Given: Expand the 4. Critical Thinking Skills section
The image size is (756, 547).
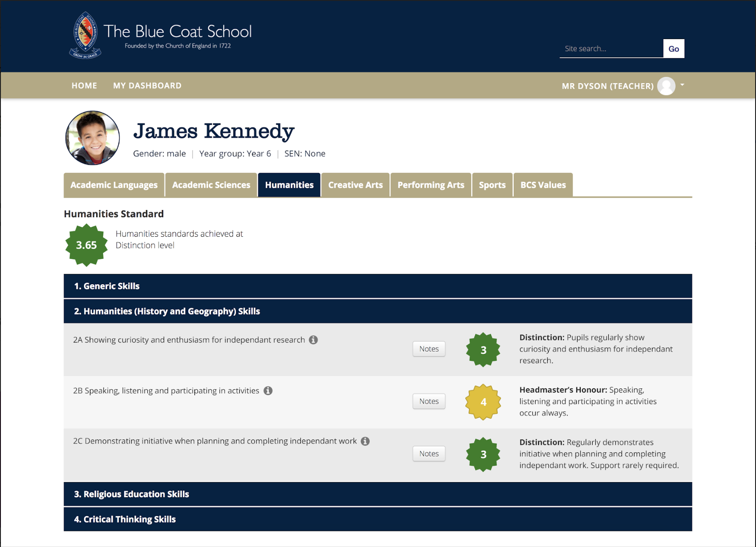Looking at the screenshot, I should click(377, 519).
